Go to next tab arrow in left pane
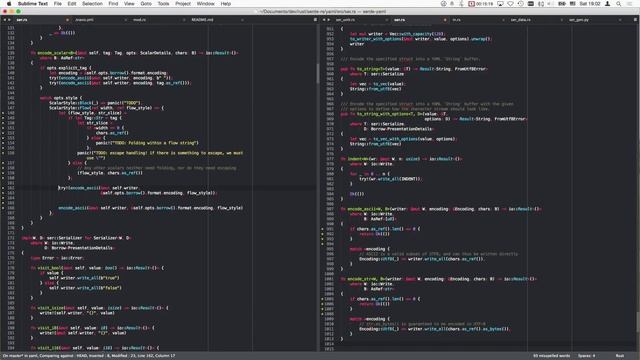 pyautogui.click(x=9, y=20)
